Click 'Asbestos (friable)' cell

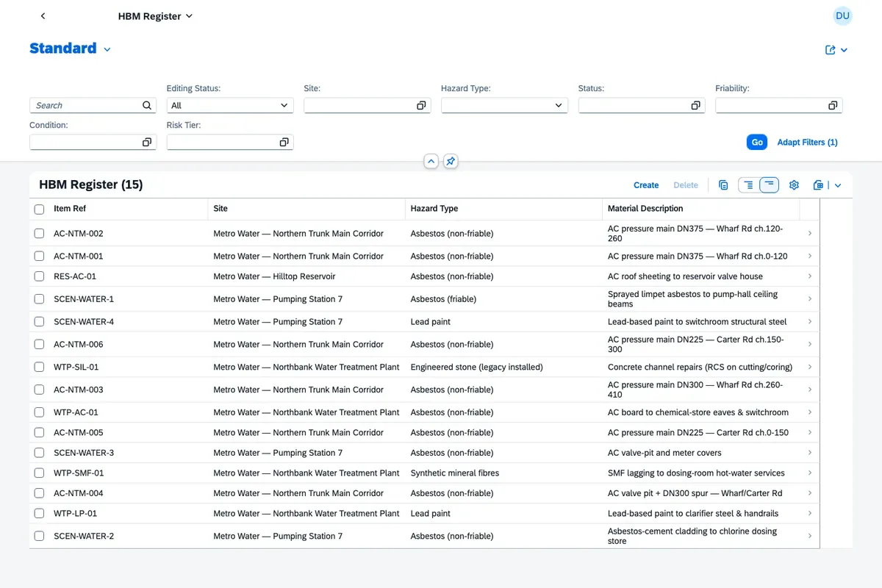[x=443, y=299]
